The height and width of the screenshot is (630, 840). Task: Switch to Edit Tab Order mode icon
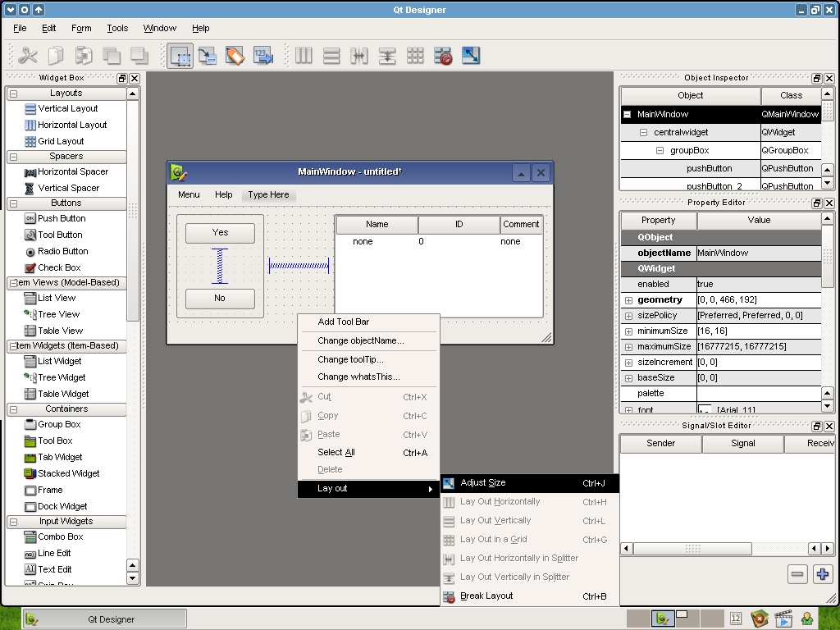coord(263,56)
